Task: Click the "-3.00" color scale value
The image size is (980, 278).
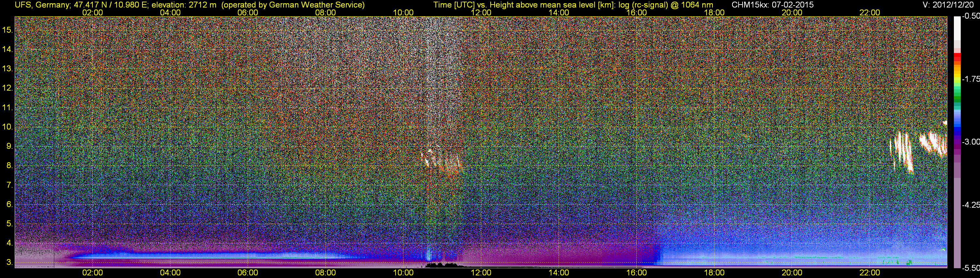Action: click(971, 142)
